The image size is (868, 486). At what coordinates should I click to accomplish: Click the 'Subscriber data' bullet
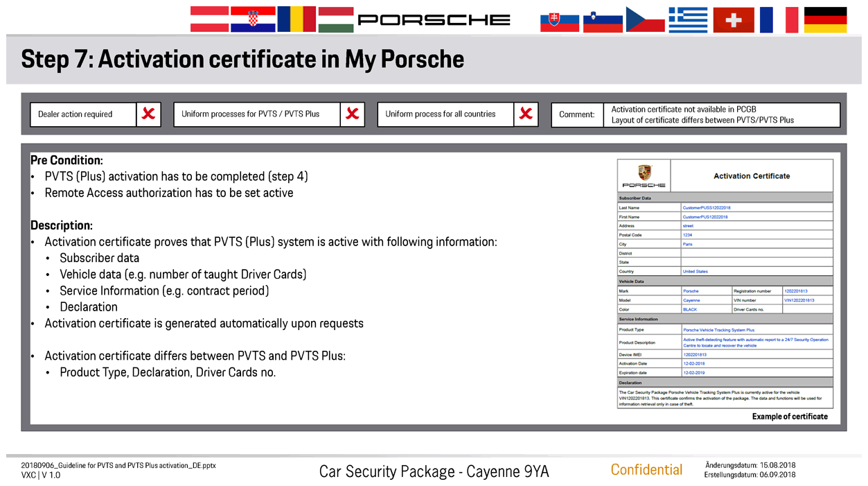click(x=100, y=258)
